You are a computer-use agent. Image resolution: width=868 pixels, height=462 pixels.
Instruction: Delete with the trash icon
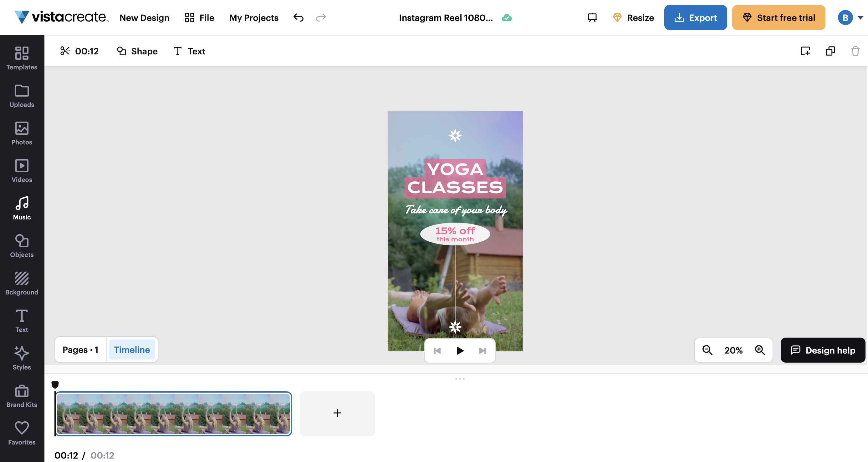click(x=855, y=51)
